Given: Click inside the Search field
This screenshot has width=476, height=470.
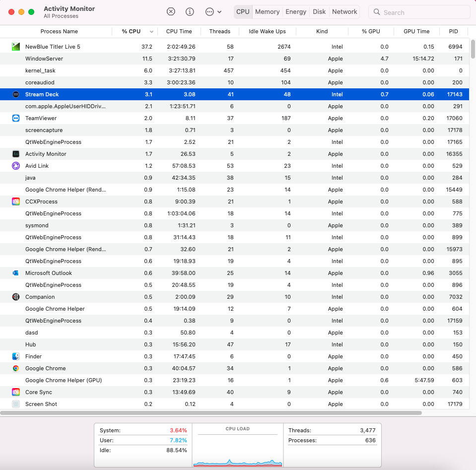Looking at the screenshot, I should coord(419,11).
